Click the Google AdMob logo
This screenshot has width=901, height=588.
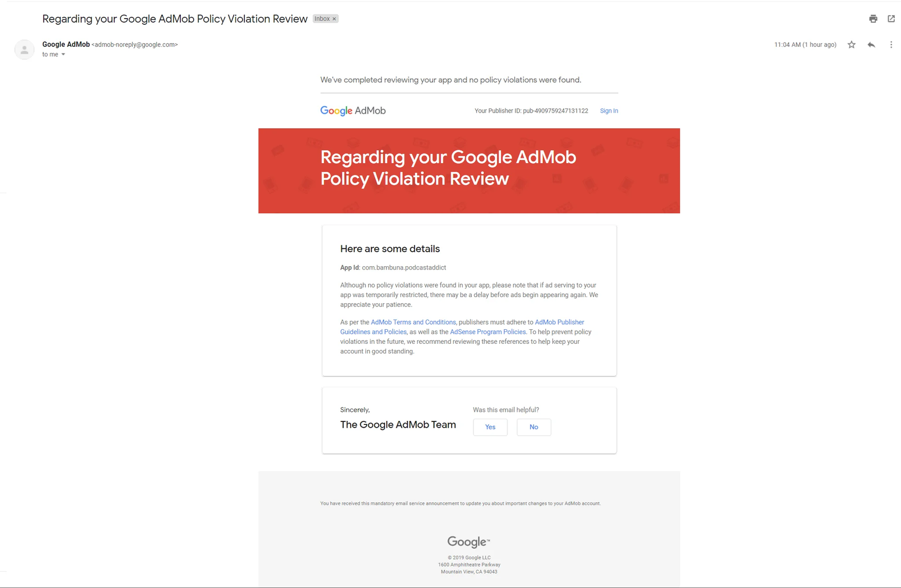coord(353,111)
